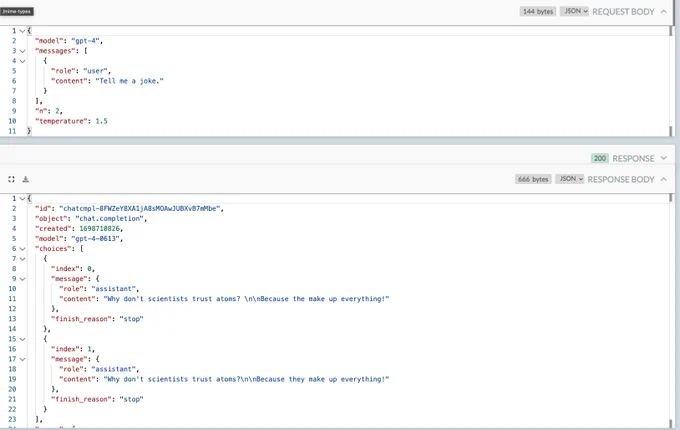Click the 200 status badge
The width and height of the screenshot is (680, 430).
click(600, 158)
